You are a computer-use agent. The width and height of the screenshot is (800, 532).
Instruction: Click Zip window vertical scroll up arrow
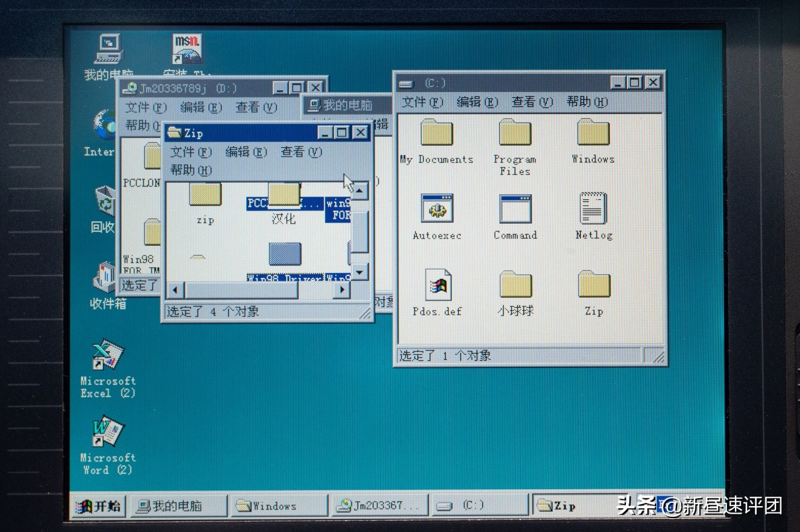point(360,191)
